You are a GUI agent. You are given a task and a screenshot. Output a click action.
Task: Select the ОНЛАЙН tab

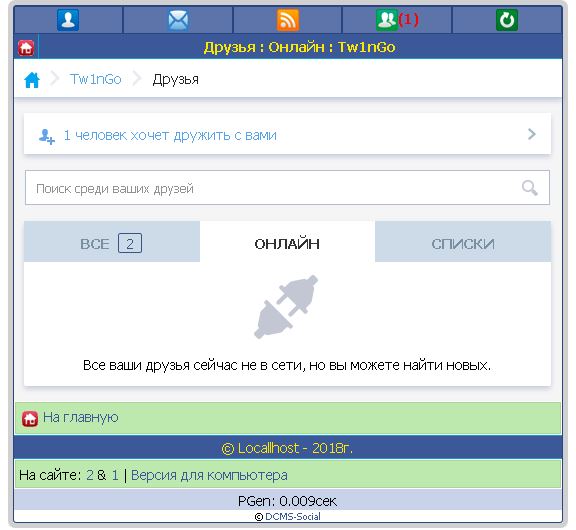[x=287, y=242]
